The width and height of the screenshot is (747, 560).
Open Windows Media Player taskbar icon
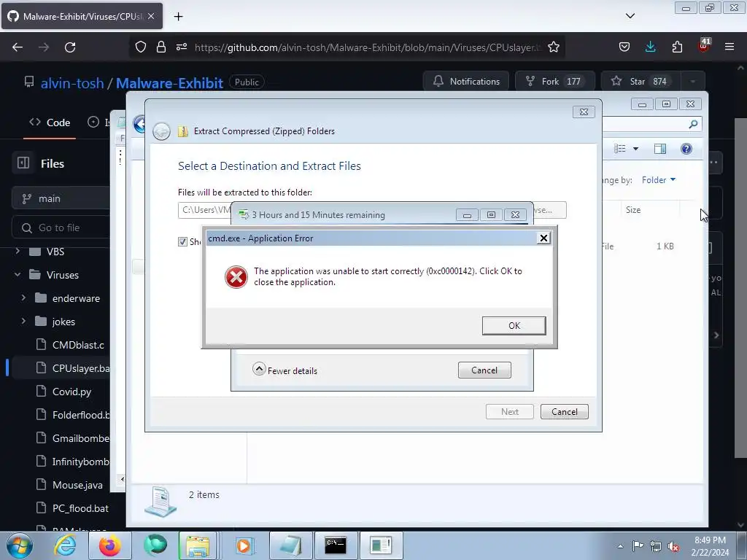click(x=244, y=545)
